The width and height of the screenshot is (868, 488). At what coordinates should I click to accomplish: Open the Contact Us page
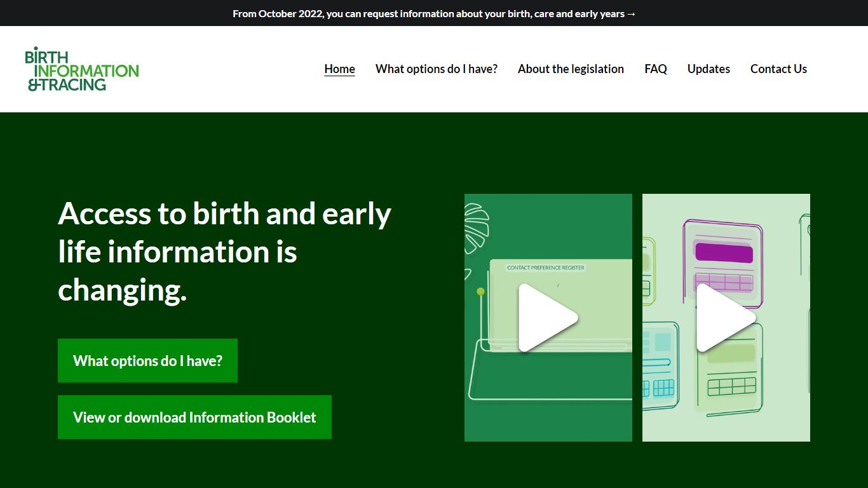[x=778, y=69]
